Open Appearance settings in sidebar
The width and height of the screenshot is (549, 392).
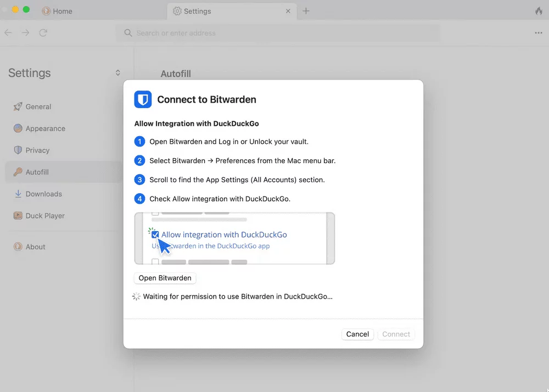coord(63,128)
